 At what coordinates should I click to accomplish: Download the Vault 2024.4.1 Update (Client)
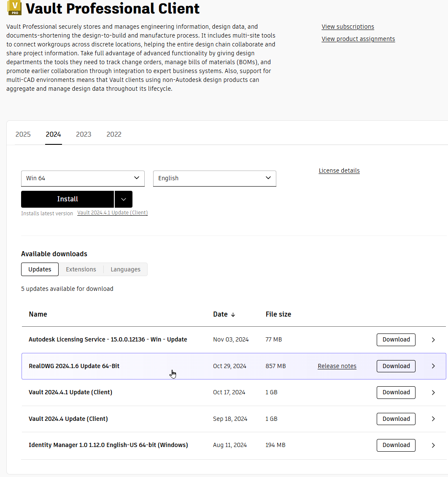click(396, 392)
